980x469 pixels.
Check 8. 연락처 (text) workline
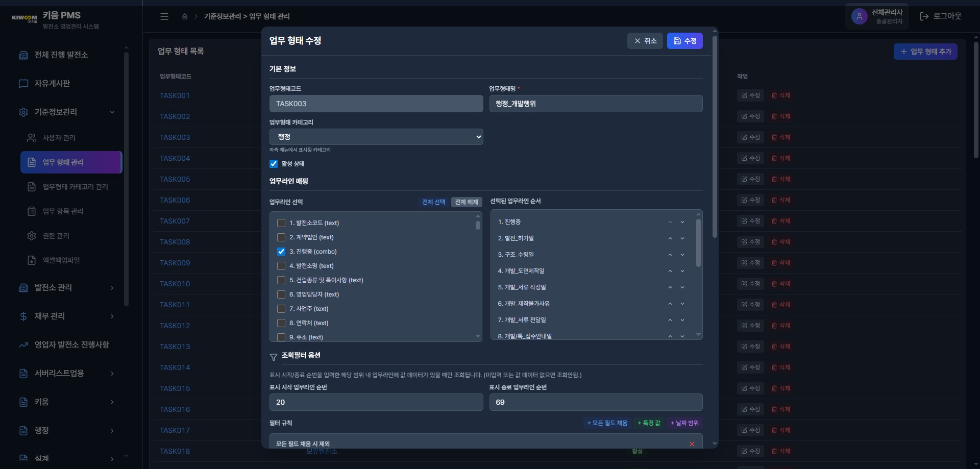tap(281, 323)
